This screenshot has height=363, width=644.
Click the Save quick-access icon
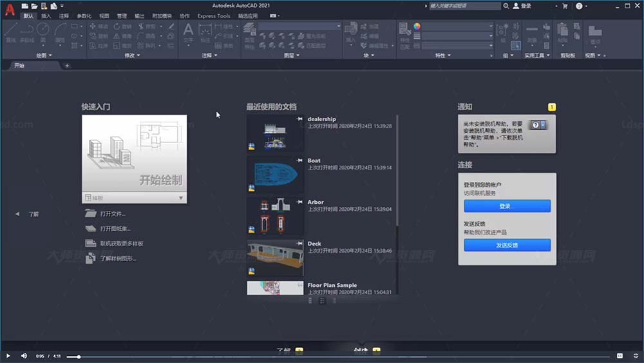(x=44, y=6)
